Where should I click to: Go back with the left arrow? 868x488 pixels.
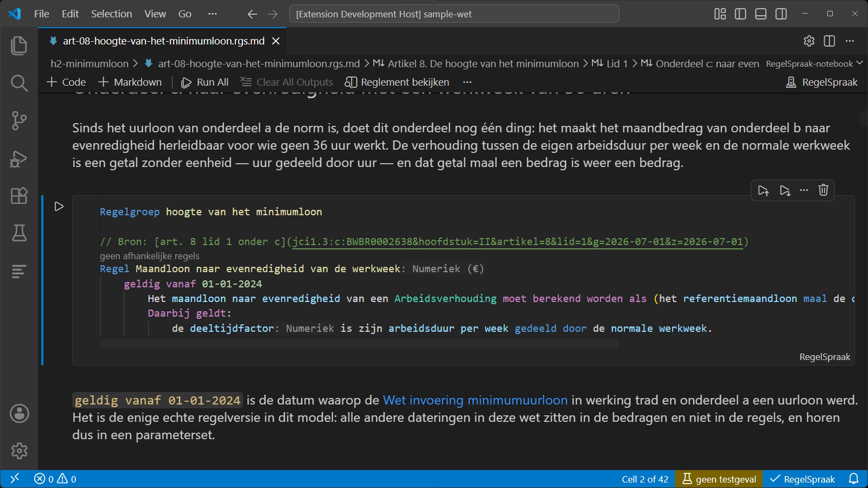252,14
